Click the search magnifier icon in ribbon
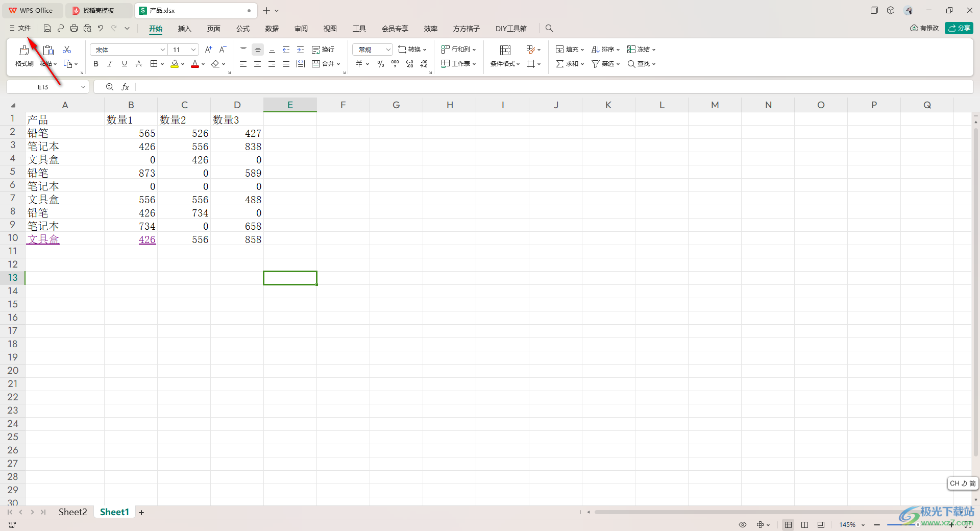This screenshot has width=980, height=531. pyautogui.click(x=549, y=29)
